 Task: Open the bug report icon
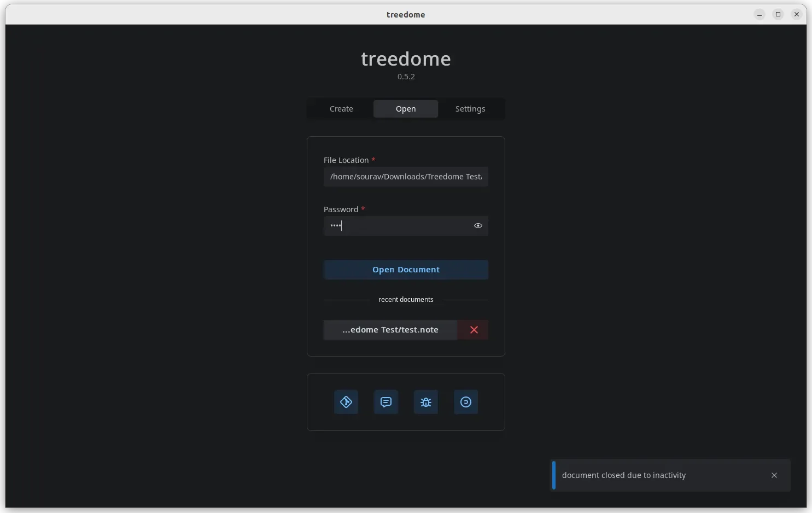[426, 402]
